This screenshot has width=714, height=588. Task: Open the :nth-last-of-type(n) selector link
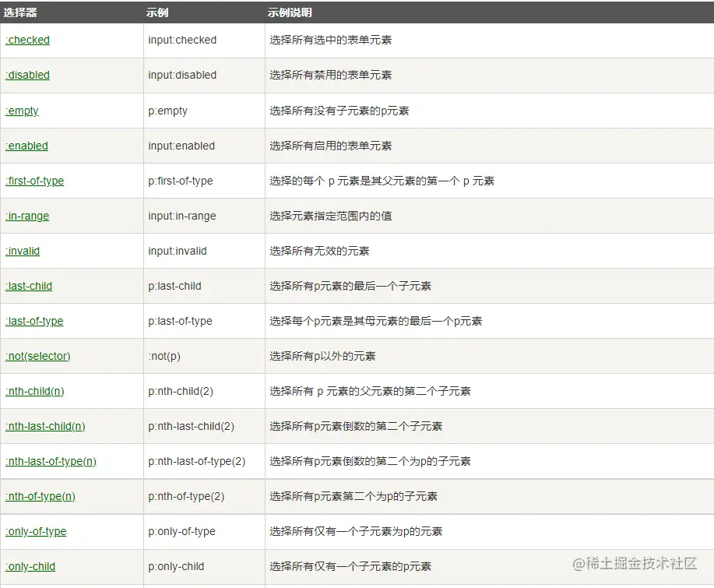pos(51,461)
